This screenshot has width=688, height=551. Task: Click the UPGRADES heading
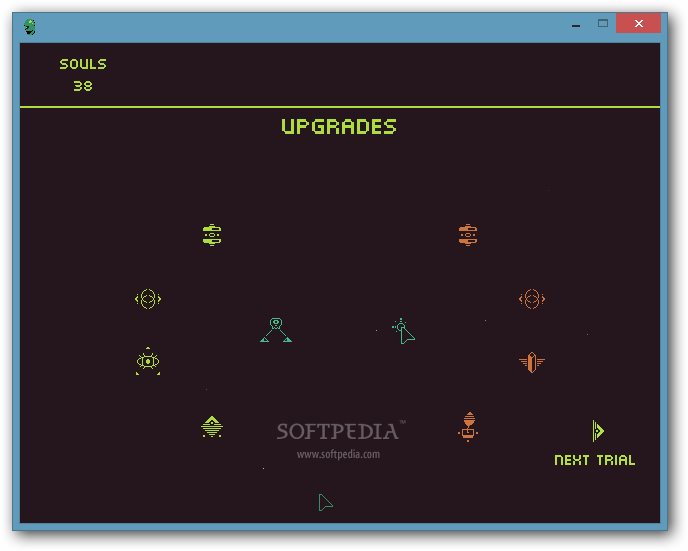(x=339, y=127)
